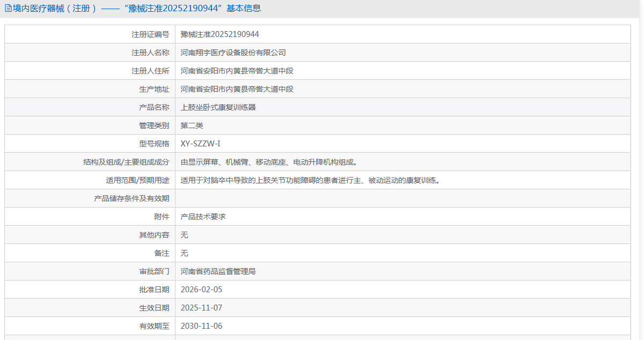Click the product name 上肢坐卧式康复训练器

(218, 107)
